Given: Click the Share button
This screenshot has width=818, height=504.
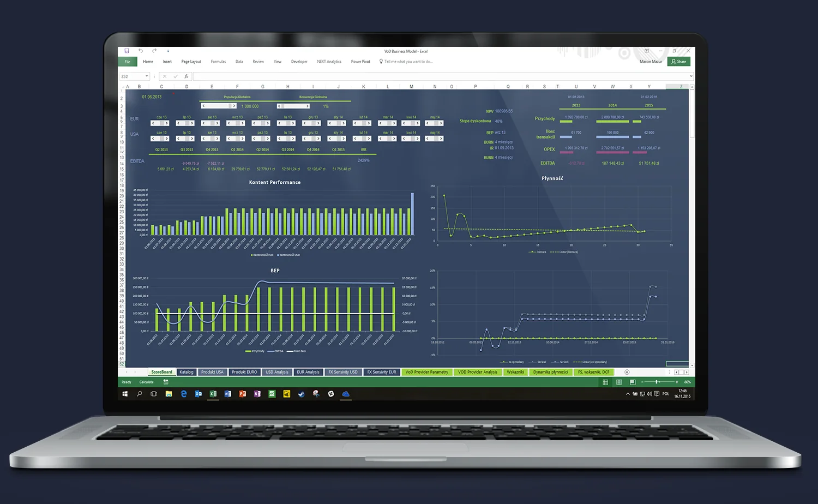Looking at the screenshot, I should coord(679,62).
